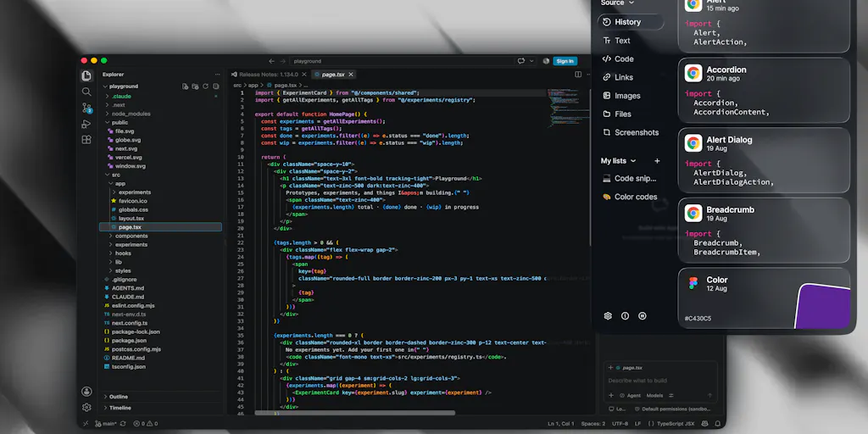The width and height of the screenshot is (868, 434).
Task: Open the Breadcrumb clipboard card
Action: coord(764,231)
